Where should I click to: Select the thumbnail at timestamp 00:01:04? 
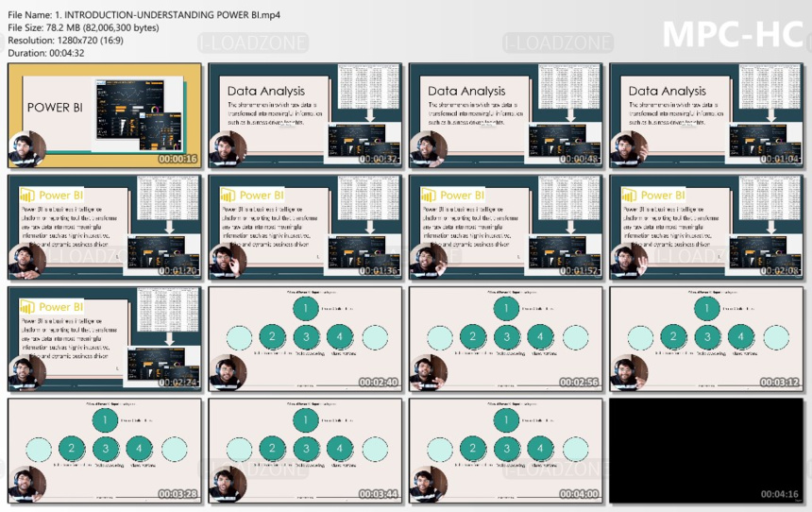[706, 115]
